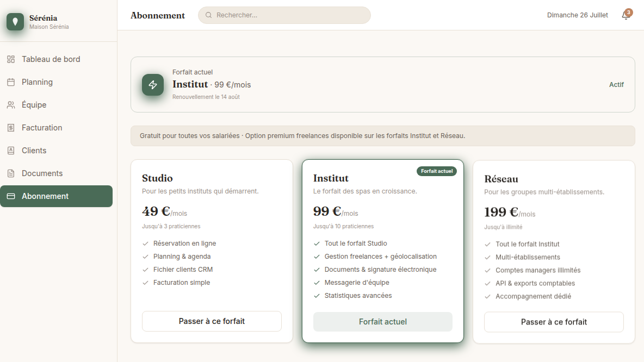Select the Abonnement menu item

[56, 196]
